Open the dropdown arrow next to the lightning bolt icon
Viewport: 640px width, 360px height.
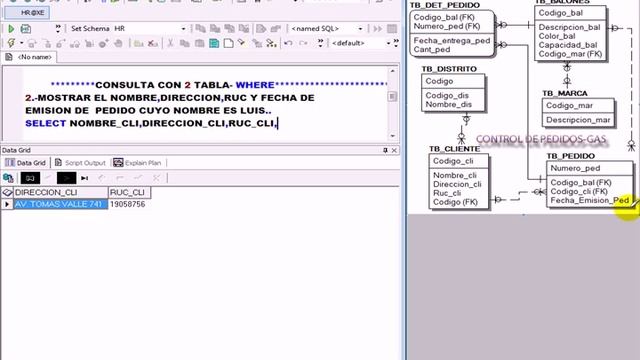[x=21, y=43]
